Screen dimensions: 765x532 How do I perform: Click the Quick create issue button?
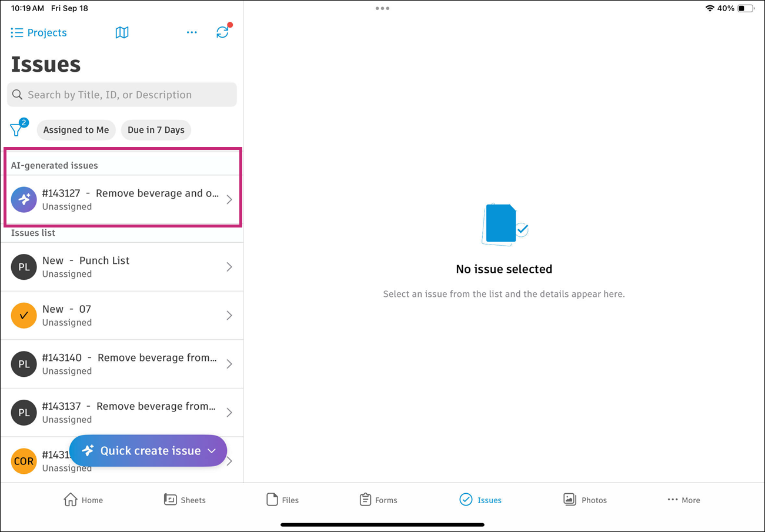[148, 451]
